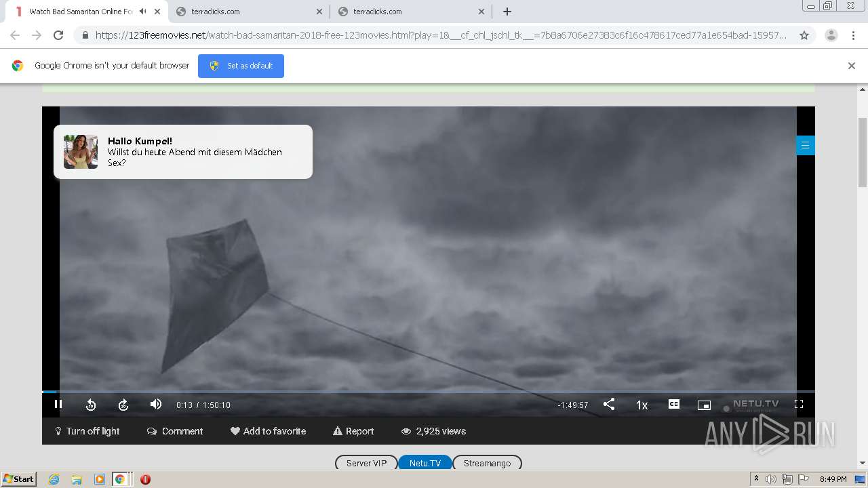Show hidden system tray icons
868x488 pixels.
(756, 479)
